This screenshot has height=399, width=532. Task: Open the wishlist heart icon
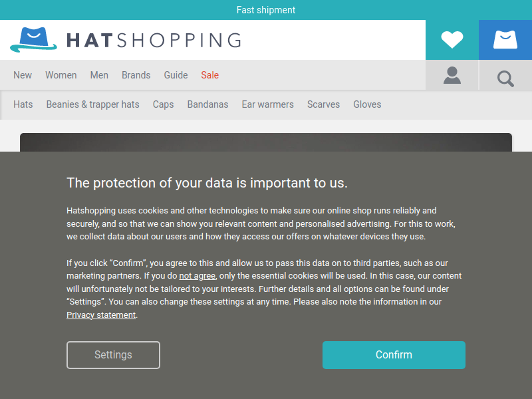tap(452, 40)
